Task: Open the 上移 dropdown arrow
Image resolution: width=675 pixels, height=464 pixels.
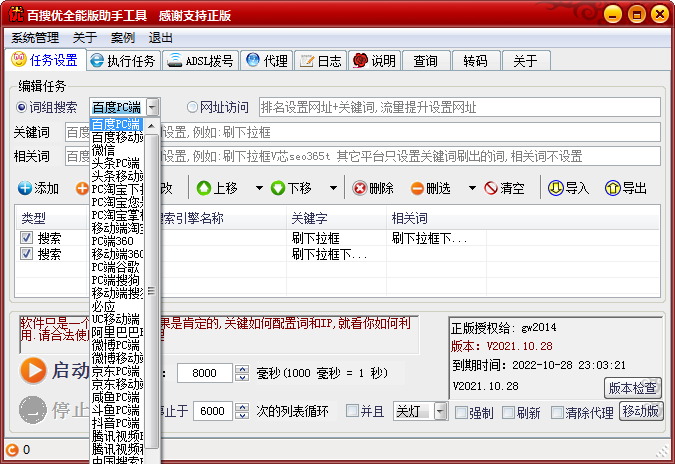Action: pyautogui.click(x=259, y=188)
